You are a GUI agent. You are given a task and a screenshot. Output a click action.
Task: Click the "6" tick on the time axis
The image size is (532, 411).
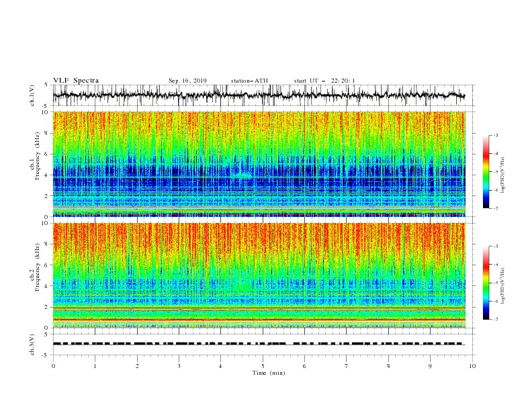pos(304,366)
